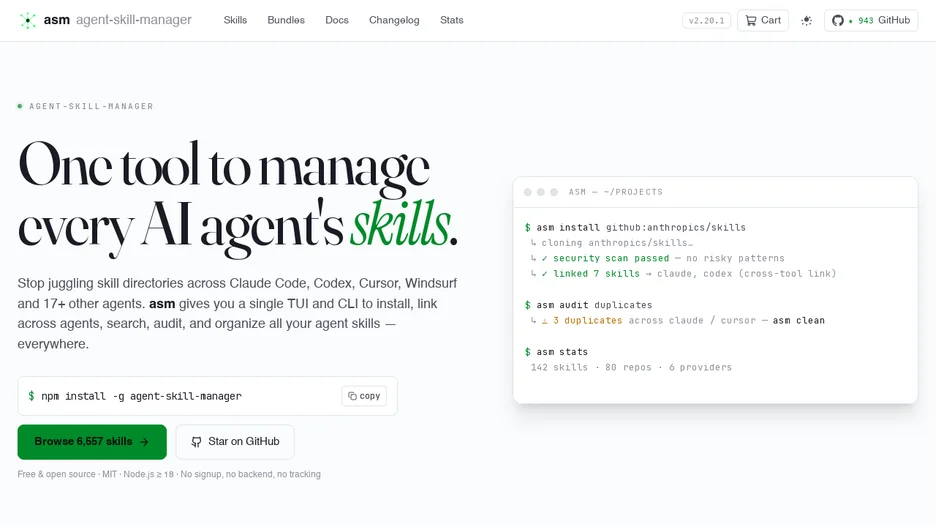Click the asm install github:anthropics/skills line
The height and width of the screenshot is (527, 936).
click(635, 227)
